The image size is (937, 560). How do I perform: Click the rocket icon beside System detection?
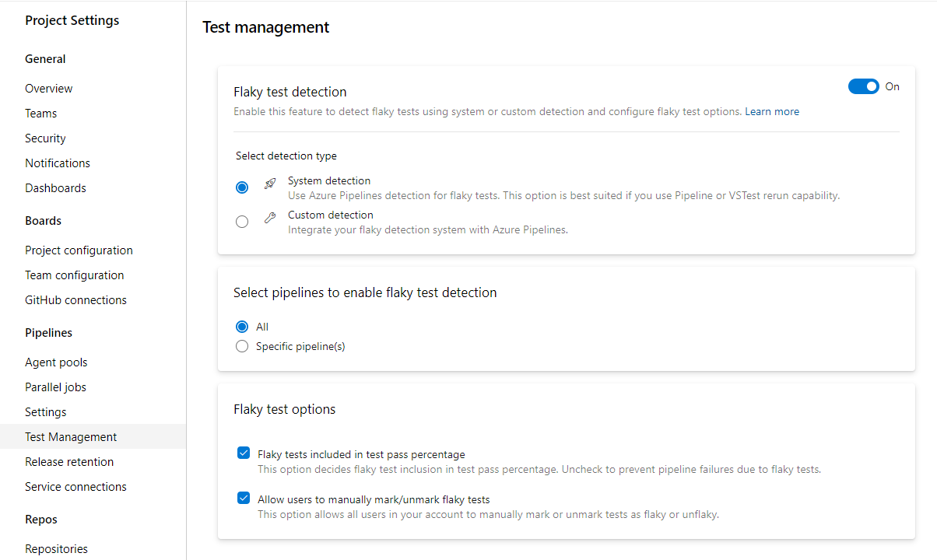(270, 184)
